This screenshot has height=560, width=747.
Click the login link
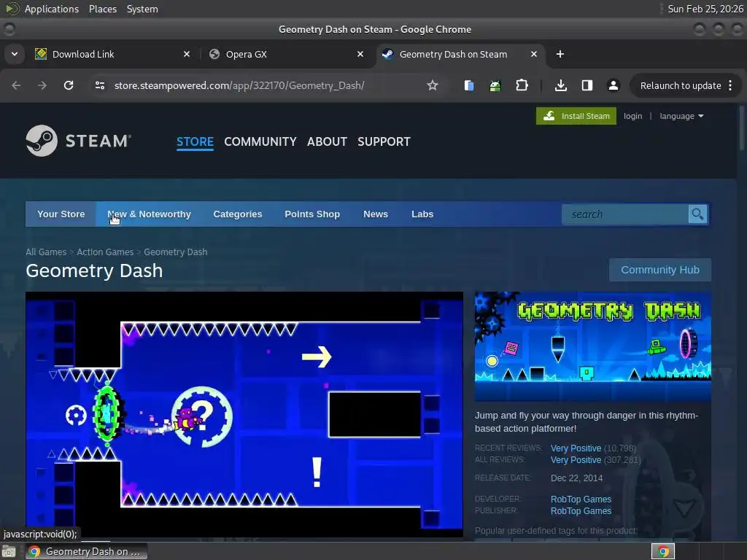pos(632,116)
